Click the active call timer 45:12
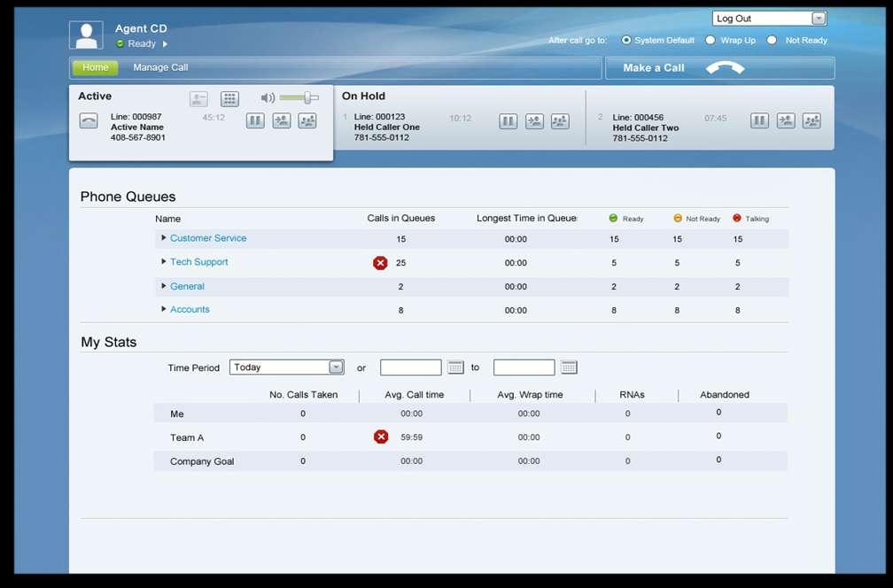 [214, 118]
